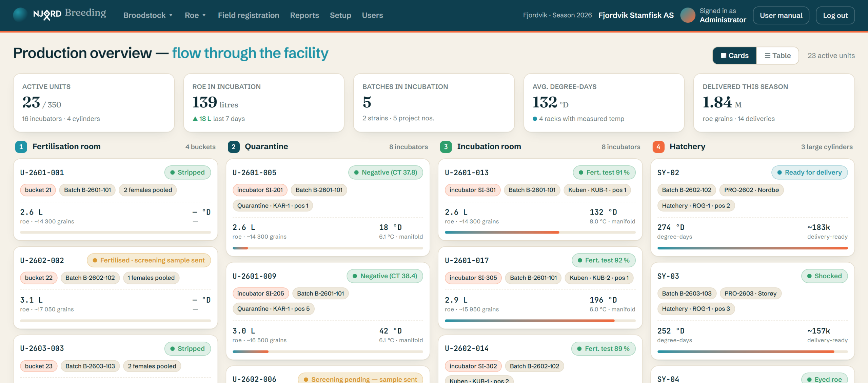This screenshot has width=868, height=383.
Task: Click the Fert. test 91 % badge
Action: (604, 173)
